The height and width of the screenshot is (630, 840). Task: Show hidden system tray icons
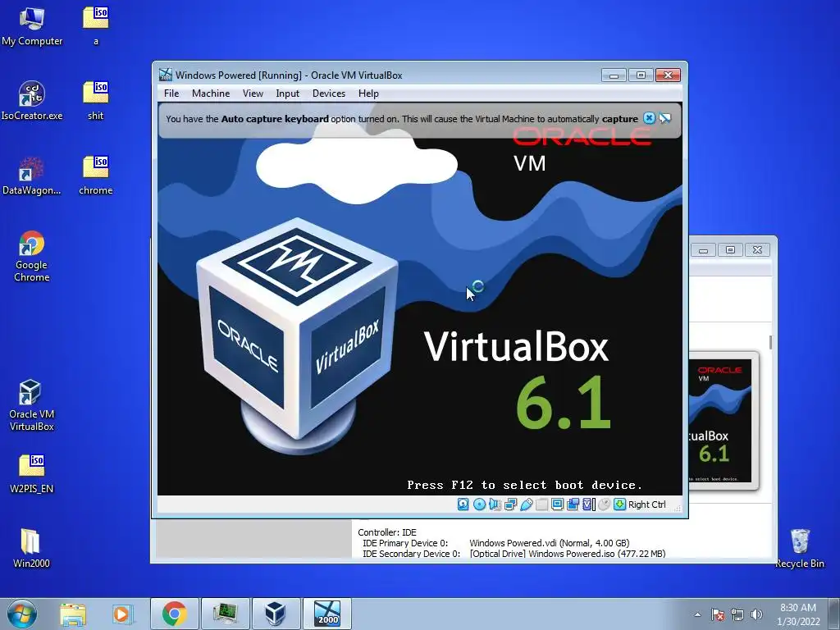697,614
